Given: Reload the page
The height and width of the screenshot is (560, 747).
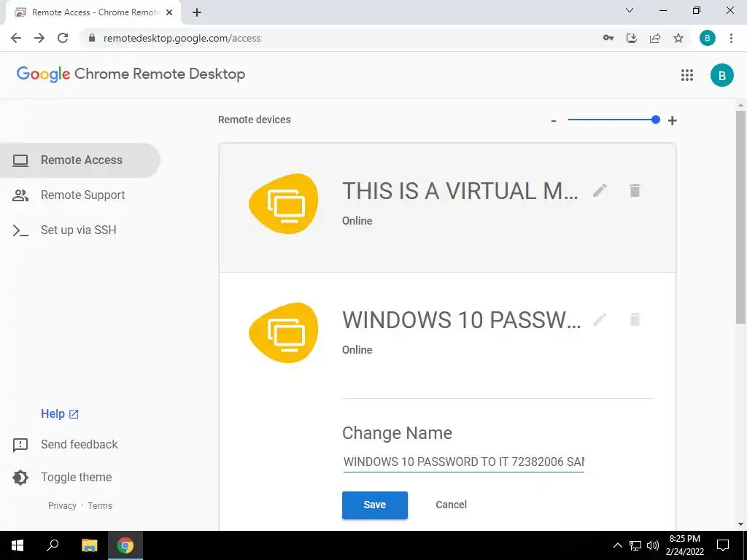Looking at the screenshot, I should pyautogui.click(x=63, y=38).
